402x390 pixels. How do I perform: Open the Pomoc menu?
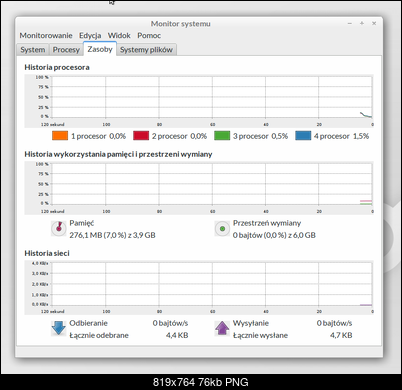tap(149, 35)
